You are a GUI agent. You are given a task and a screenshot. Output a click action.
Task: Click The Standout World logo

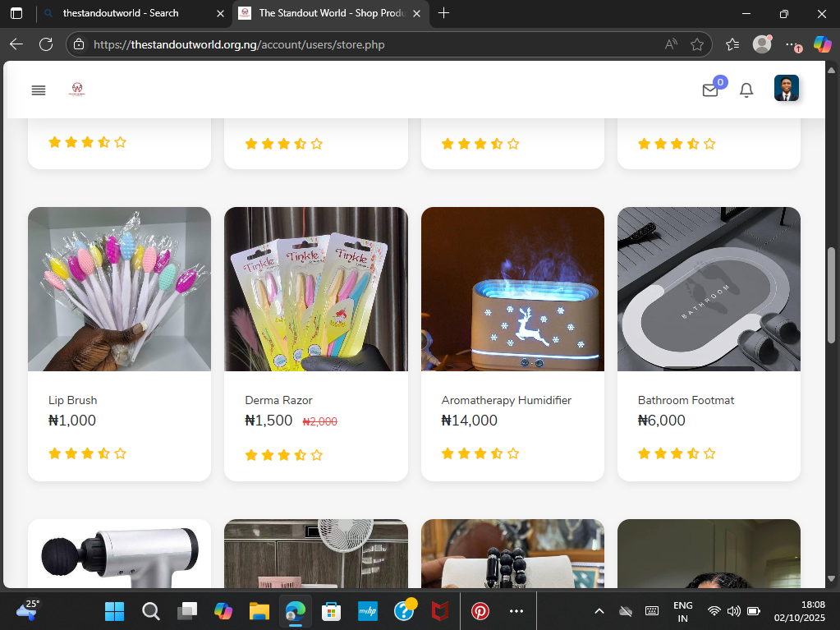pos(77,90)
